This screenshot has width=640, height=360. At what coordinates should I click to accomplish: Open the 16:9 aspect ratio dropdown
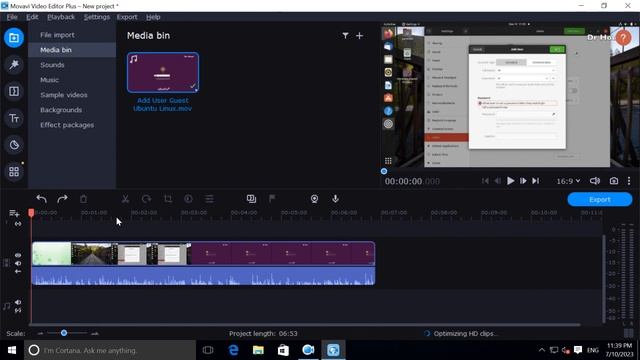[568, 181]
